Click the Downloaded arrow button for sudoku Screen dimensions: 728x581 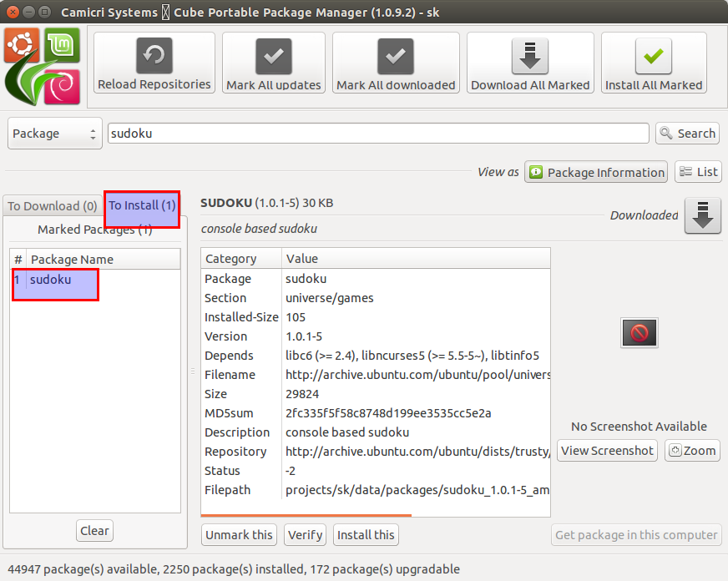703,215
